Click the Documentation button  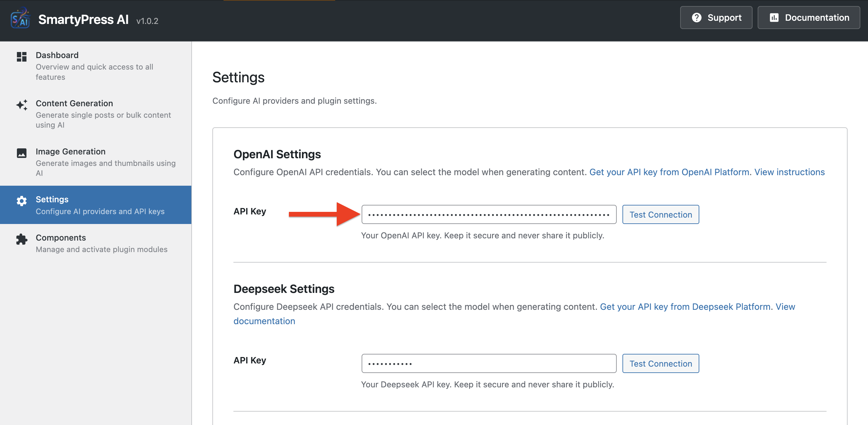pos(808,18)
